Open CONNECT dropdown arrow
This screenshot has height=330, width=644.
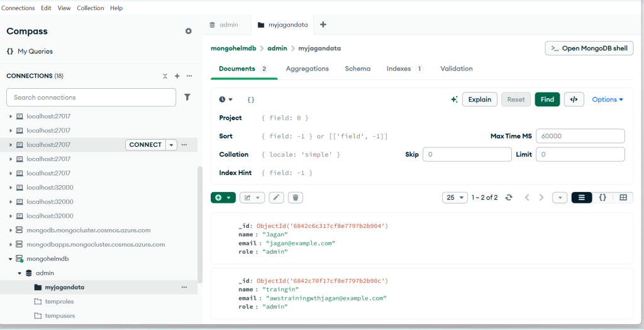pyautogui.click(x=171, y=145)
